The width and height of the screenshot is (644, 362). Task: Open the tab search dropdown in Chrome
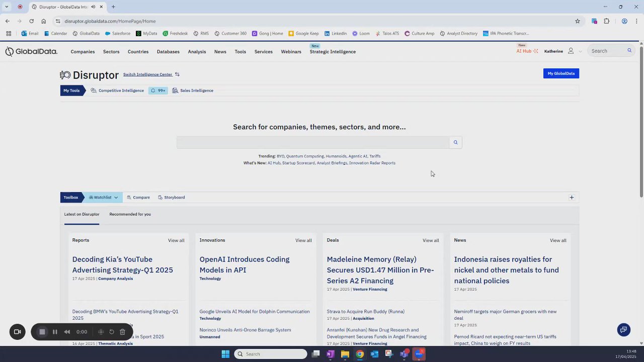point(7,7)
